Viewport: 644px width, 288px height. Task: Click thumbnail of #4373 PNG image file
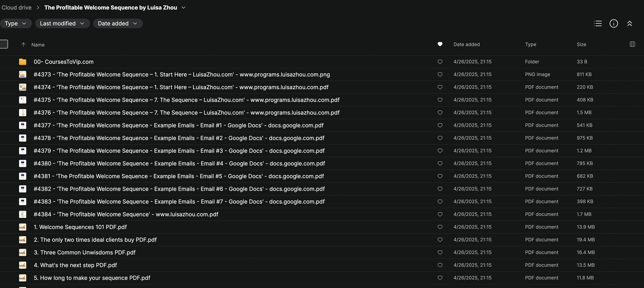(22, 74)
